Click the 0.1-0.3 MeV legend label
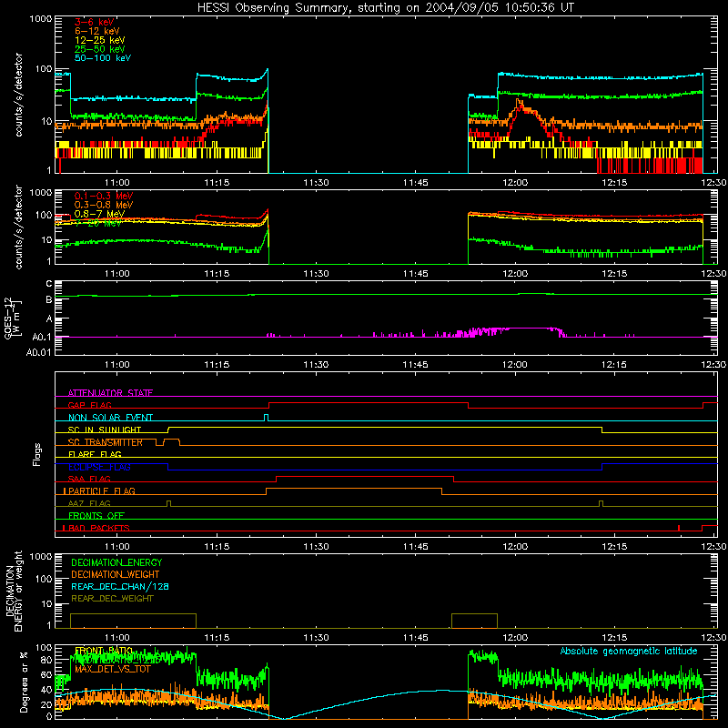The width and height of the screenshot is (728, 728). [104, 196]
